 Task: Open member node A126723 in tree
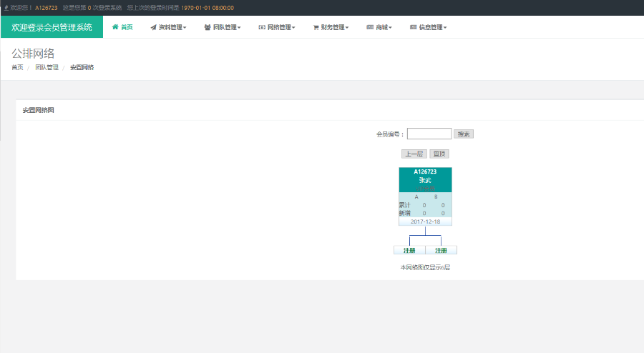point(425,171)
